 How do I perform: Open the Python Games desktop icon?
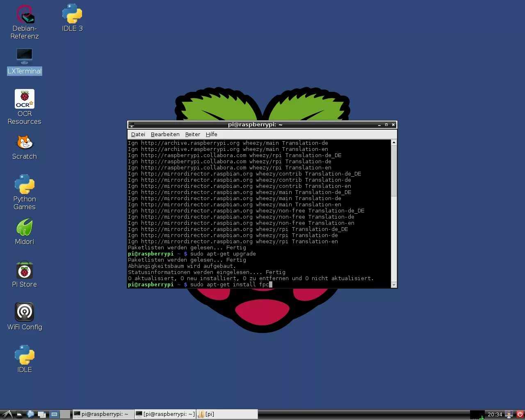point(25,192)
